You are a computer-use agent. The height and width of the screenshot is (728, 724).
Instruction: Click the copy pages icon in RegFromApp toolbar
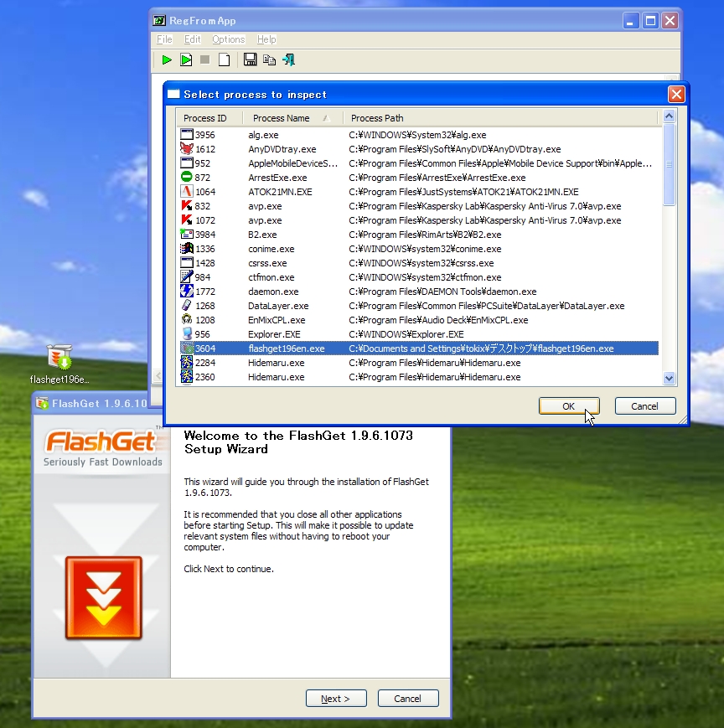point(269,59)
